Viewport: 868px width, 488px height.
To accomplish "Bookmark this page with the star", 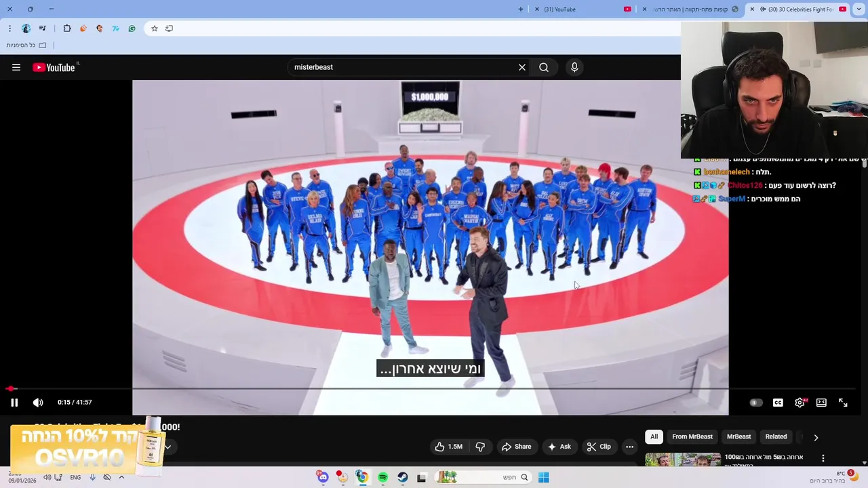I will 155,28.
